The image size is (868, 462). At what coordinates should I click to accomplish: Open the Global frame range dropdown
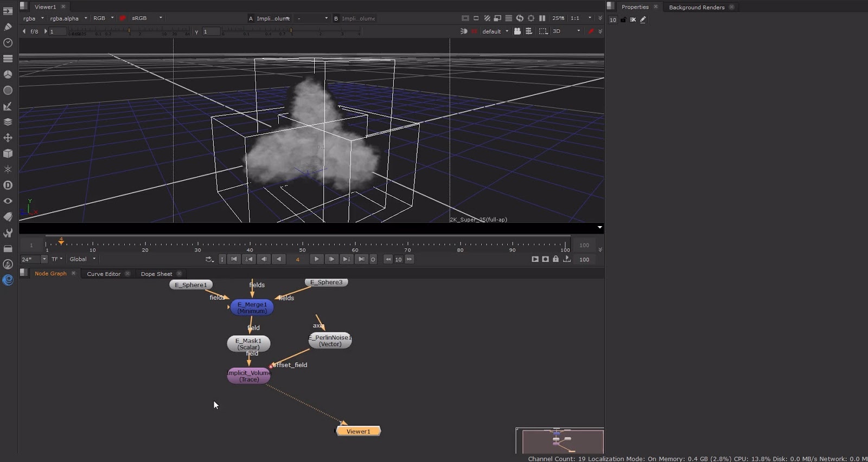click(82, 259)
